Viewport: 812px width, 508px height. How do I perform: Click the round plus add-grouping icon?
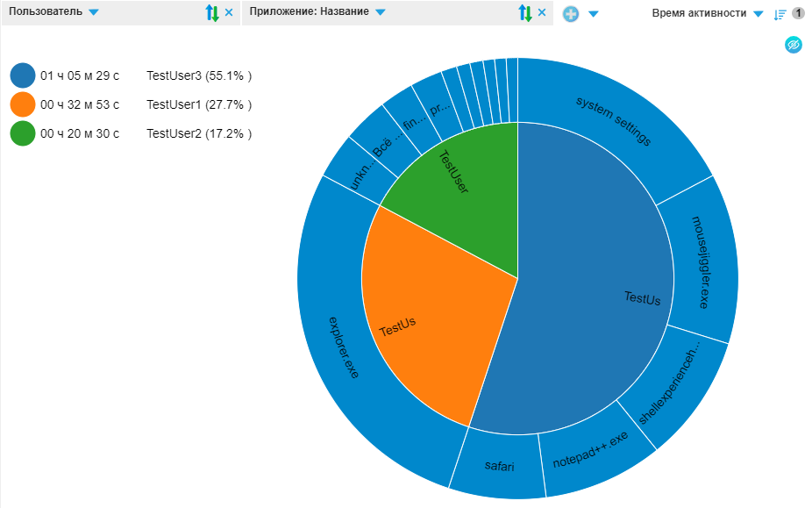(571, 13)
